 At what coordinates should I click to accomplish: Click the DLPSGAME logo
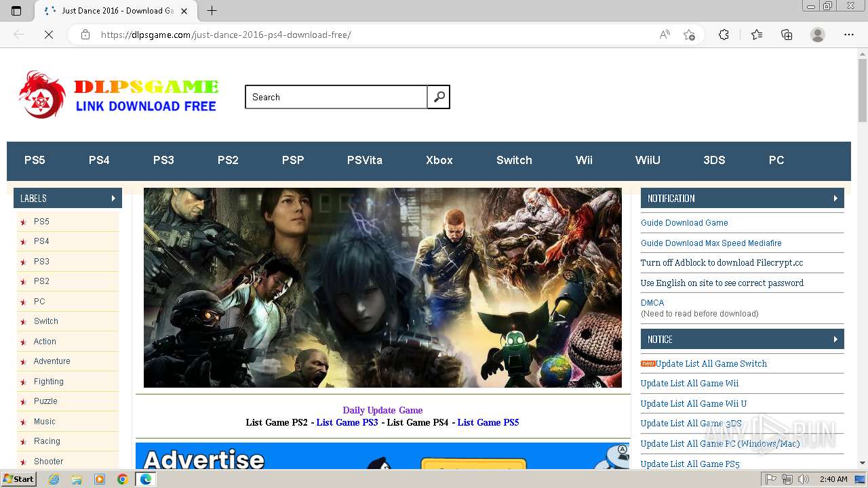tap(119, 94)
